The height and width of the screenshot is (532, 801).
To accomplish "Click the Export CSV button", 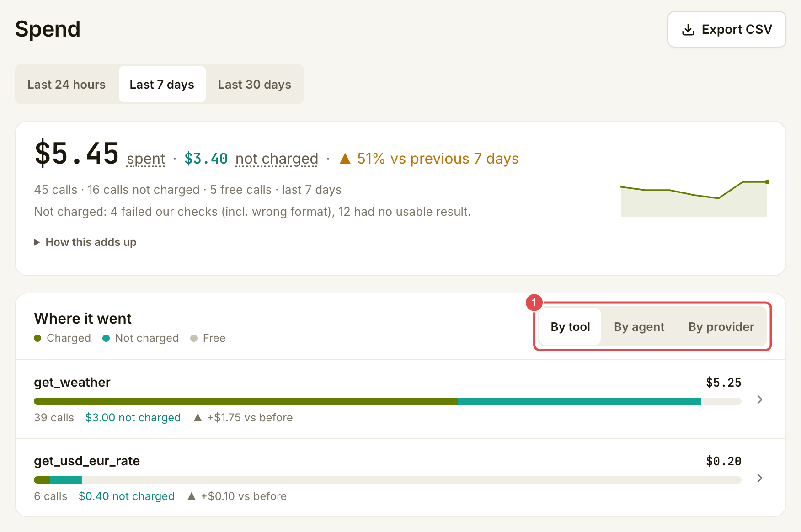I will click(x=726, y=29).
